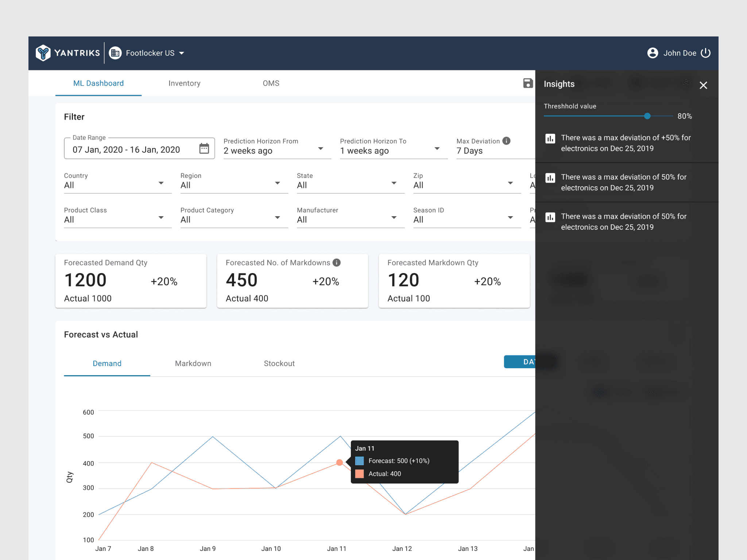Open the Country filter dropdown
This screenshot has height=560, width=747.
pyautogui.click(x=161, y=183)
